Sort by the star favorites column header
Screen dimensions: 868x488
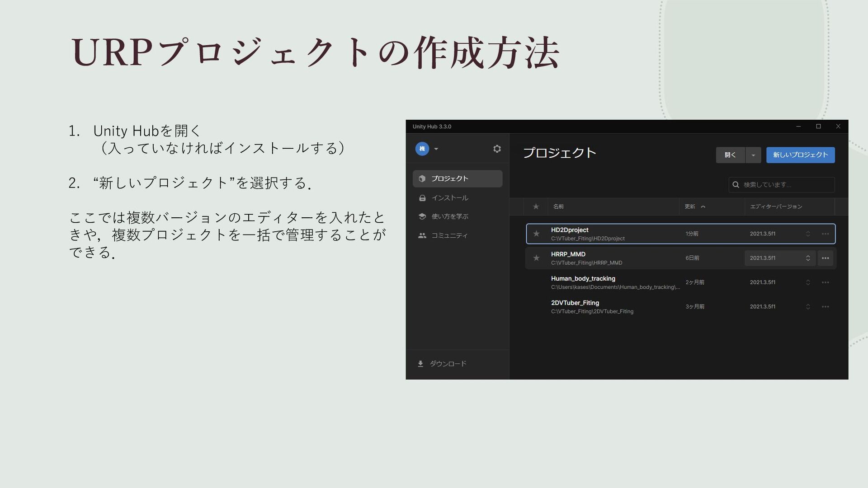pos(536,206)
